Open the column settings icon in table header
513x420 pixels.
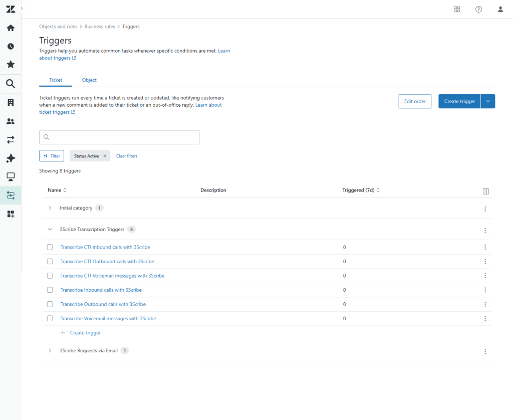(x=485, y=191)
